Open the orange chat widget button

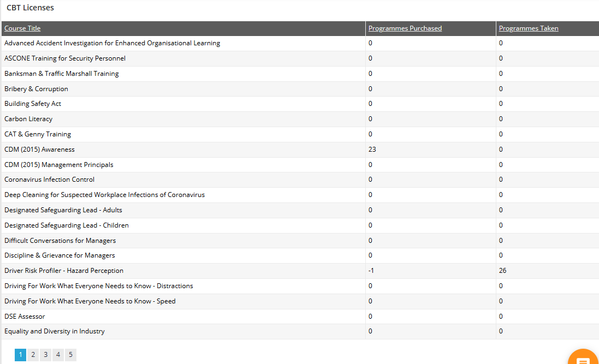(583, 359)
